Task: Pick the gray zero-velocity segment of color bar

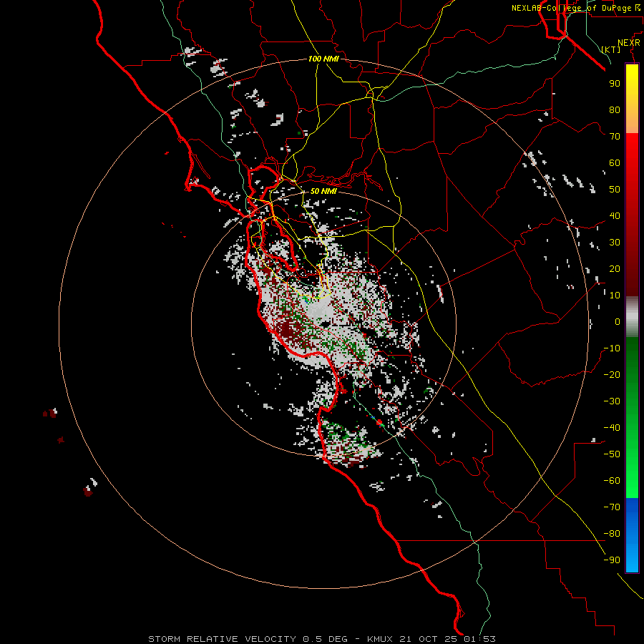Action: click(632, 317)
